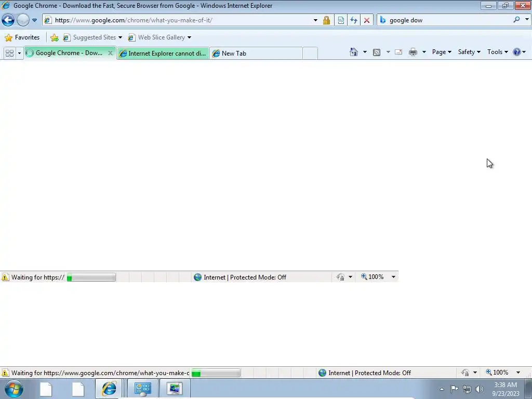Click the bottom status bar loading progress bar
The height and width of the screenshot is (399, 532).
point(216,373)
